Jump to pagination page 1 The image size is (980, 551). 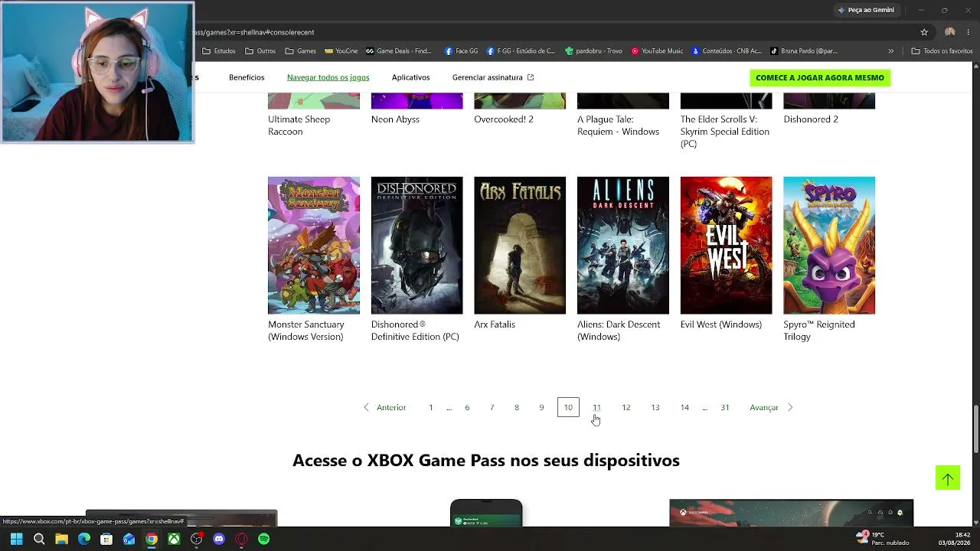point(431,408)
